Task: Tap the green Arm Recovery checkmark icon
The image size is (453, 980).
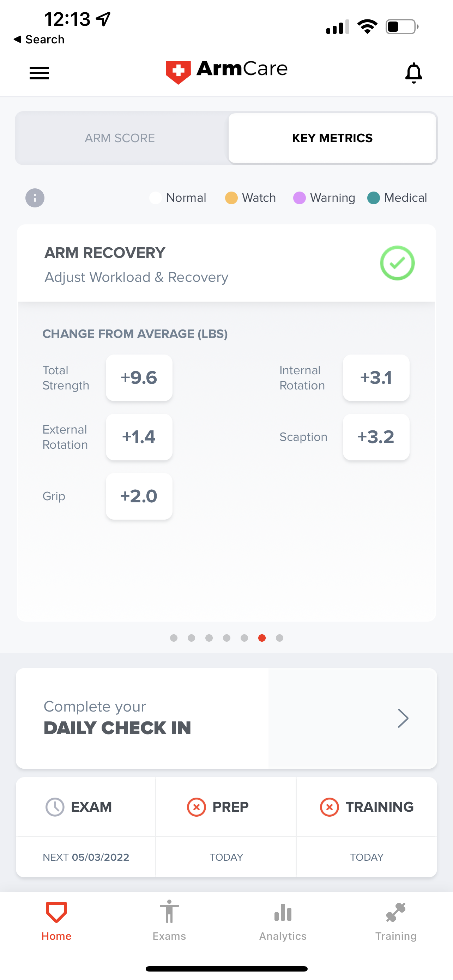Action: pos(397,263)
